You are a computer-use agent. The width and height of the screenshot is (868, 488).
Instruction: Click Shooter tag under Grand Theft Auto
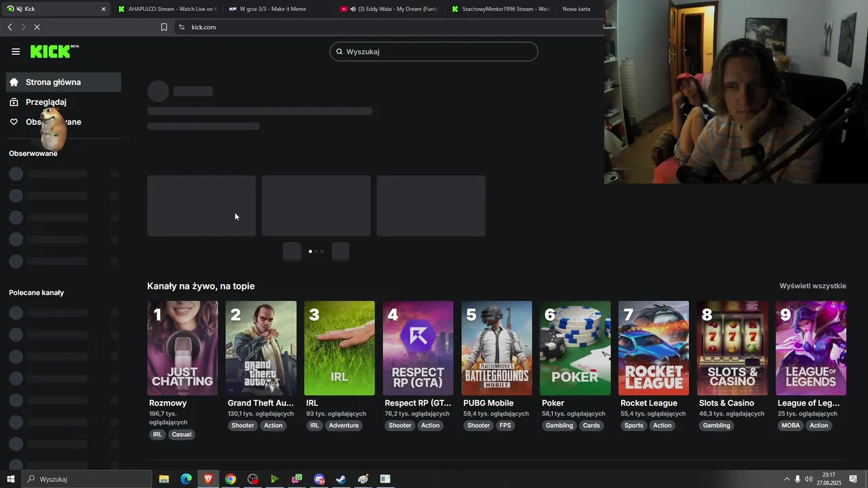(243, 426)
